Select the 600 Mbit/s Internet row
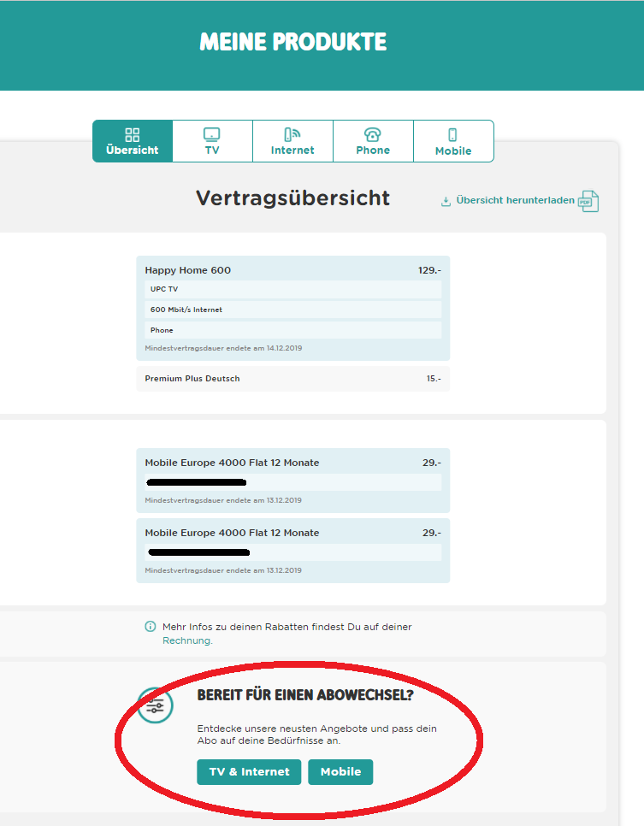644x826 pixels. [x=292, y=310]
